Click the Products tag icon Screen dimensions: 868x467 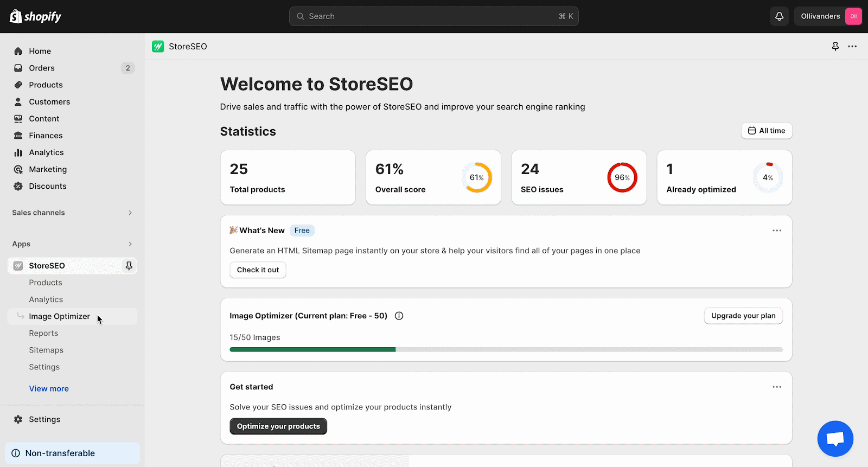[18, 85]
